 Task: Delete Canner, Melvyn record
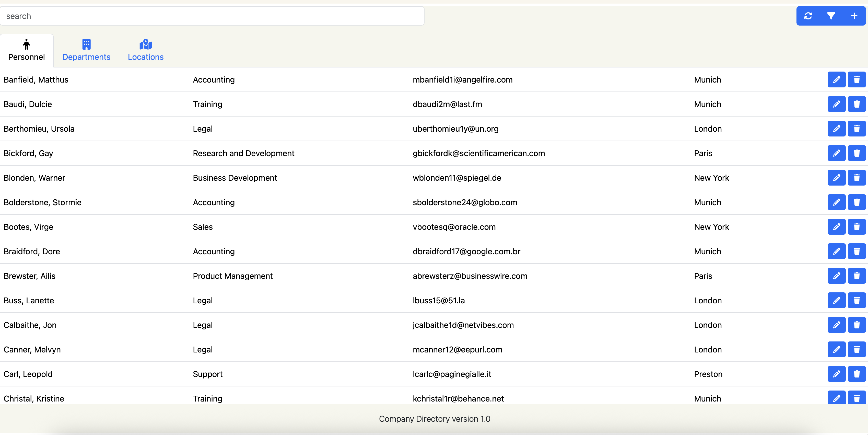point(857,350)
